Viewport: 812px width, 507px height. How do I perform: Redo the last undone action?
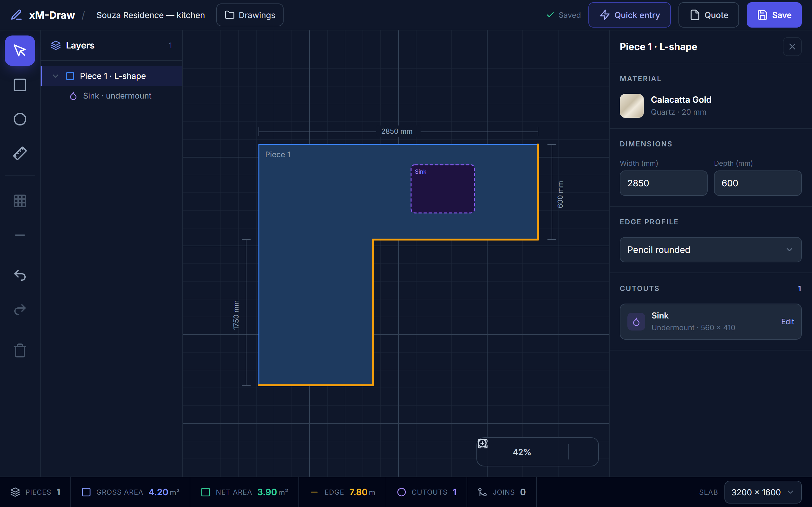(20, 310)
